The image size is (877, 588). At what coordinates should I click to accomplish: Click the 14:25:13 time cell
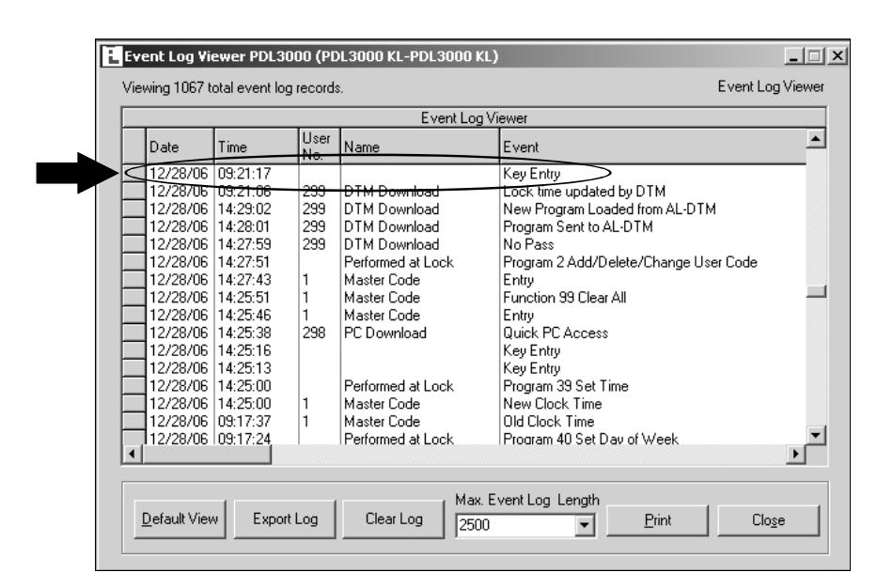[243, 368]
